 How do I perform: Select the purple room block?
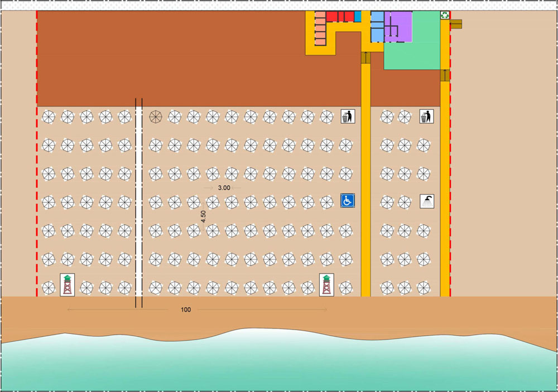[x=398, y=27]
